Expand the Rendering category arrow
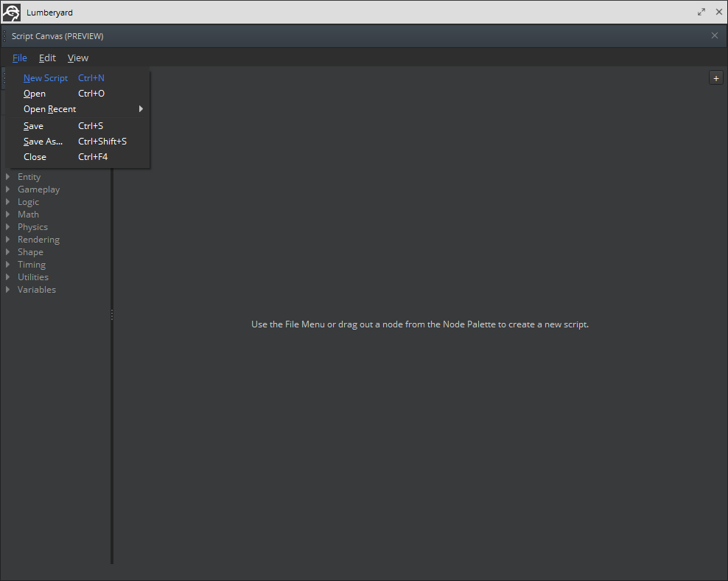The image size is (728, 581). pyautogui.click(x=7, y=239)
